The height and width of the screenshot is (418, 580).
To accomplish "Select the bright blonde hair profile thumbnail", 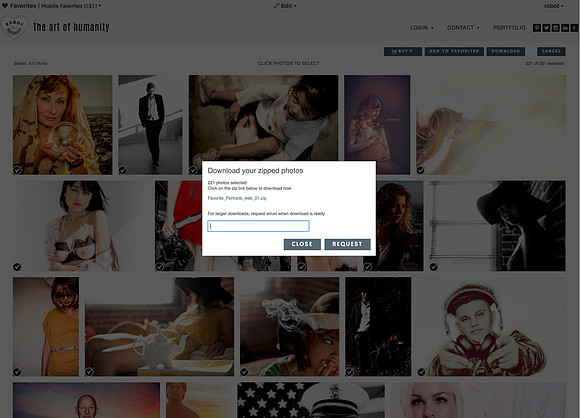I will tap(491, 125).
